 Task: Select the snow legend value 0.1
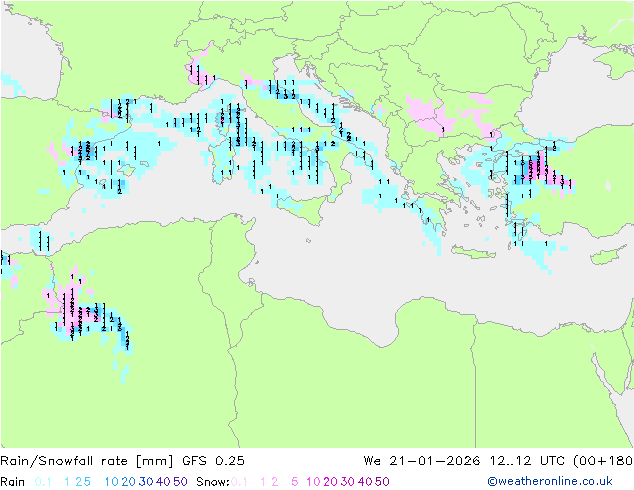click(239, 482)
